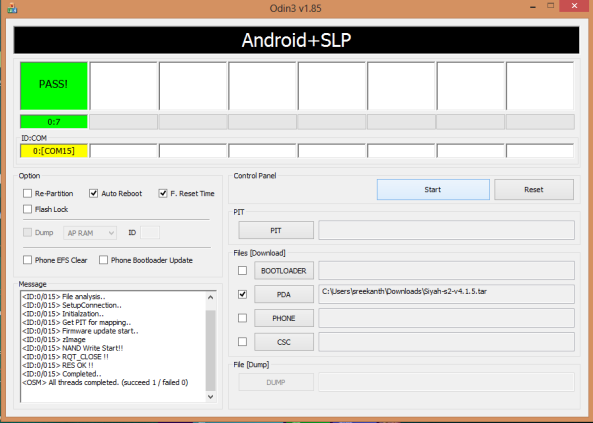
Task: Click the Android+SLP banner
Action: click(296, 40)
